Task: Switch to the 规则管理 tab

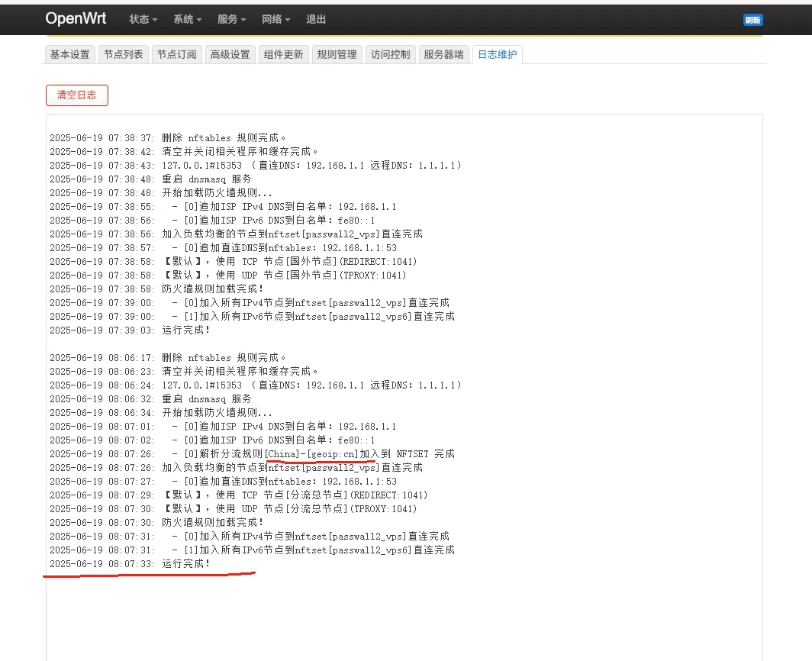Action: click(x=337, y=54)
